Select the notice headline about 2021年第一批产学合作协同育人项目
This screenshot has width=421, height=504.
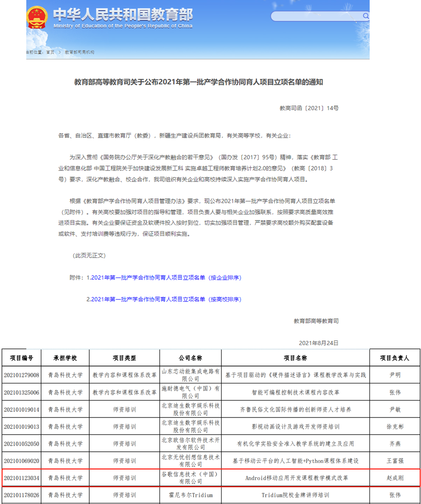(x=198, y=82)
